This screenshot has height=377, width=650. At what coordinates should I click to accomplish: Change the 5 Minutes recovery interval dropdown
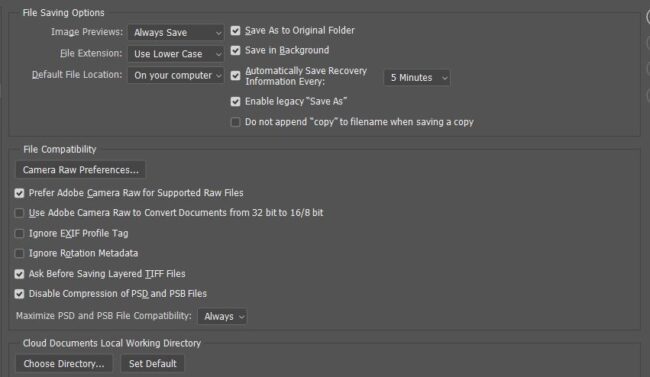tap(417, 78)
